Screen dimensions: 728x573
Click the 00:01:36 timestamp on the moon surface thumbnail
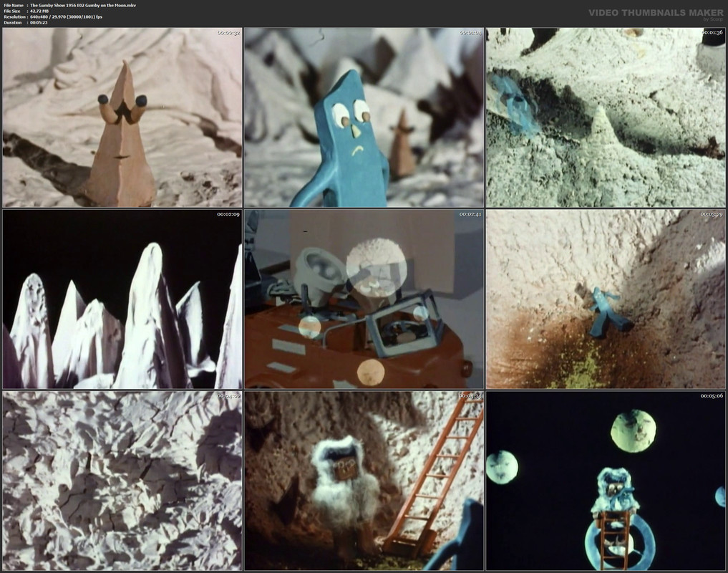(x=712, y=32)
